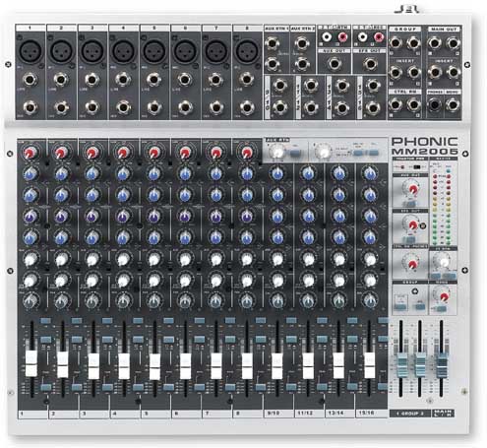The image size is (487, 448).
Task: Move the channel 8 fader
Action: pyautogui.click(x=247, y=366)
